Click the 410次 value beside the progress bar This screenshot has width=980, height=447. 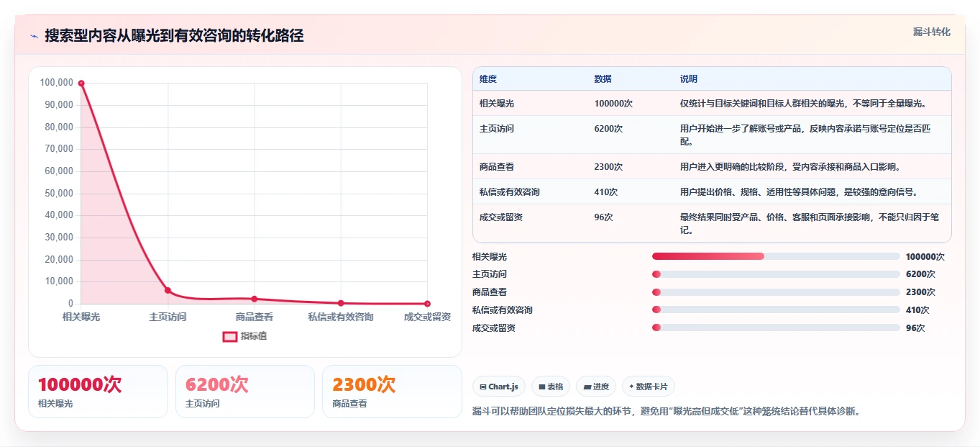click(917, 310)
